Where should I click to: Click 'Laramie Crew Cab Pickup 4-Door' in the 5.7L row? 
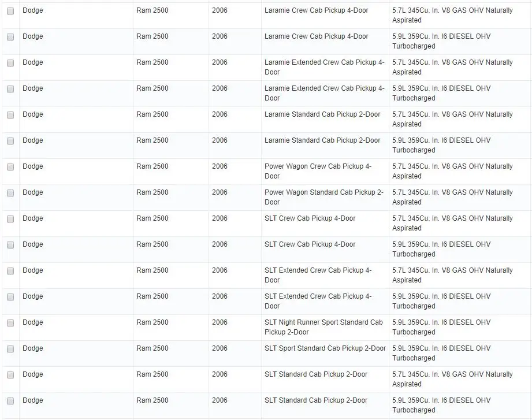[x=316, y=10]
